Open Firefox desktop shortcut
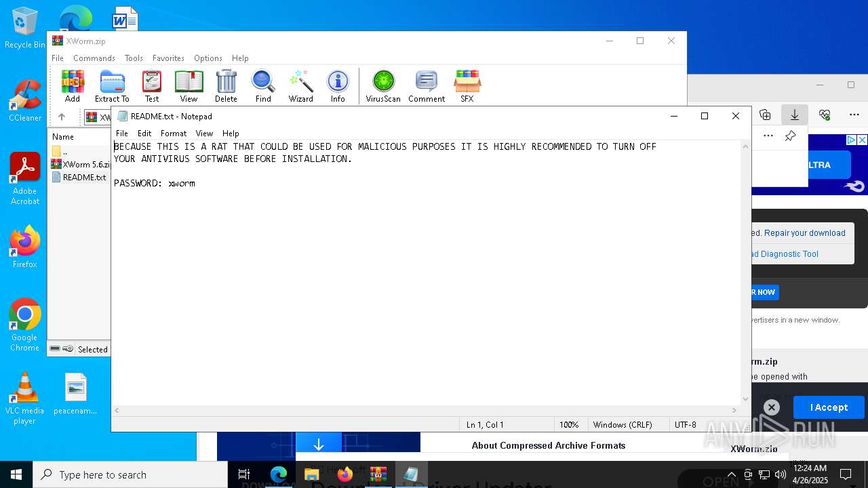 coord(25,247)
